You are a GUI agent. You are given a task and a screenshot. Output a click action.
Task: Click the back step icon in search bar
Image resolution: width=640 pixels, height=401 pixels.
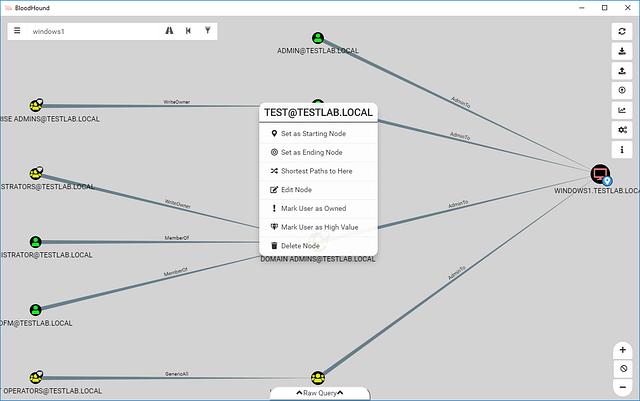click(188, 31)
